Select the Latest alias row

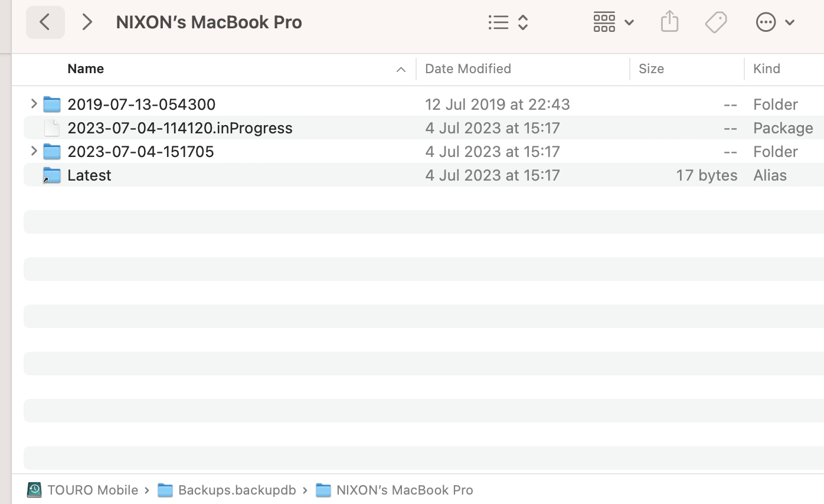tap(90, 175)
